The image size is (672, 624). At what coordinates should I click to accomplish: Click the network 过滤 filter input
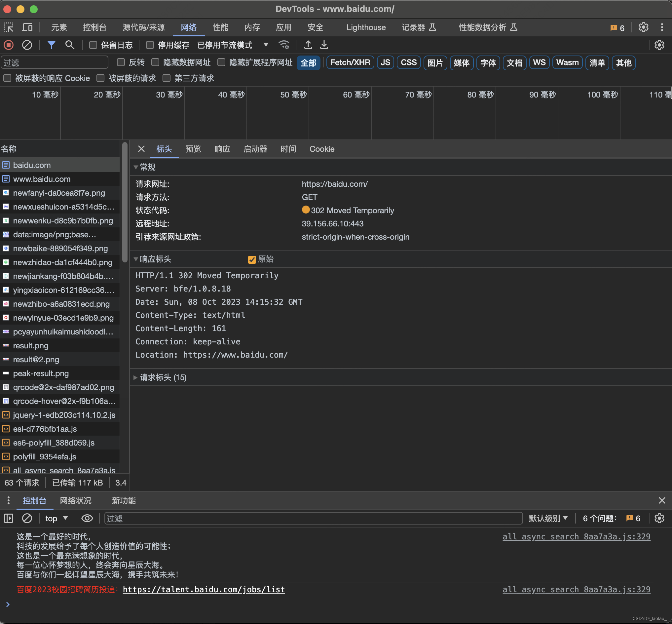[54, 62]
